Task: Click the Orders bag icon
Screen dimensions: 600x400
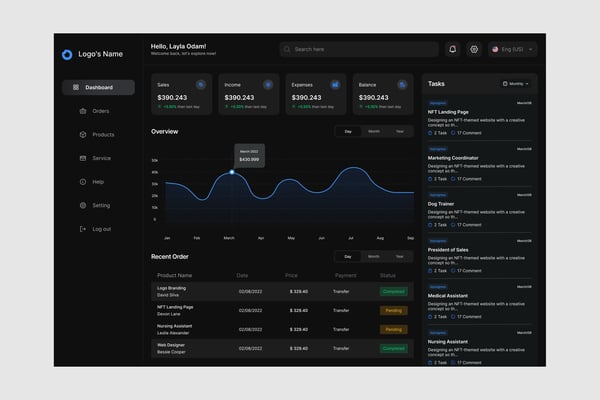Action: (83, 111)
